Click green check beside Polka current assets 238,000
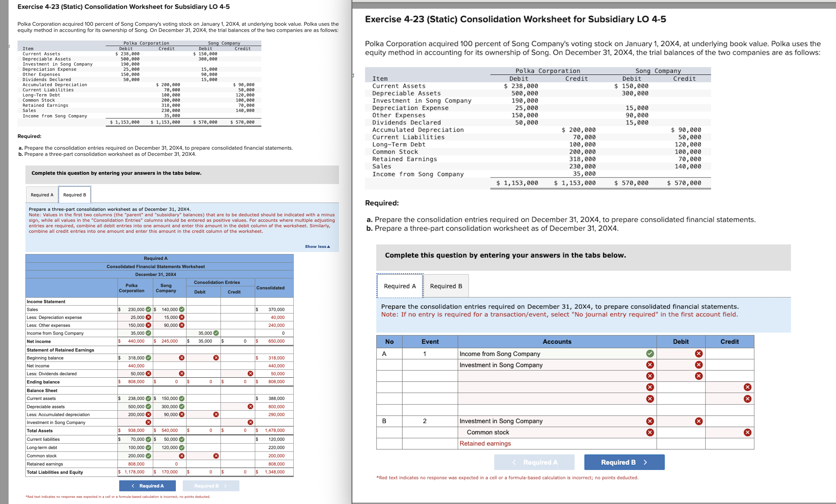The height and width of the screenshot is (504, 836). click(x=148, y=398)
